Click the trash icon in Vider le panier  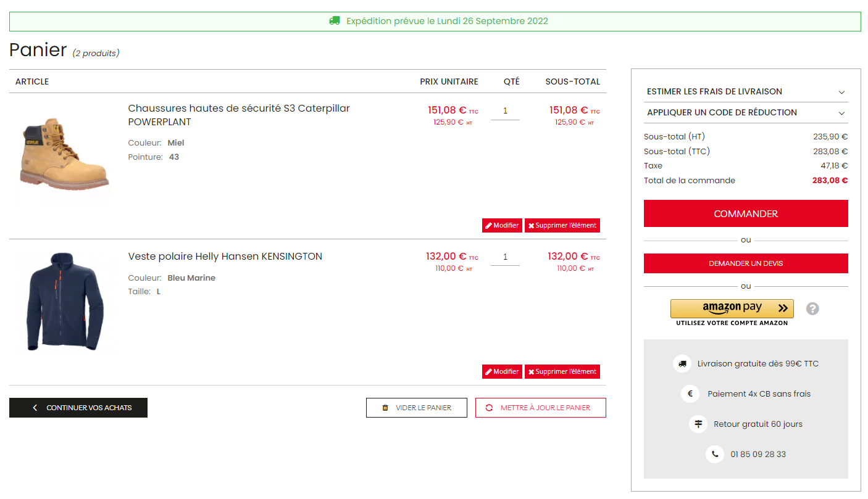tap(385, 408)
